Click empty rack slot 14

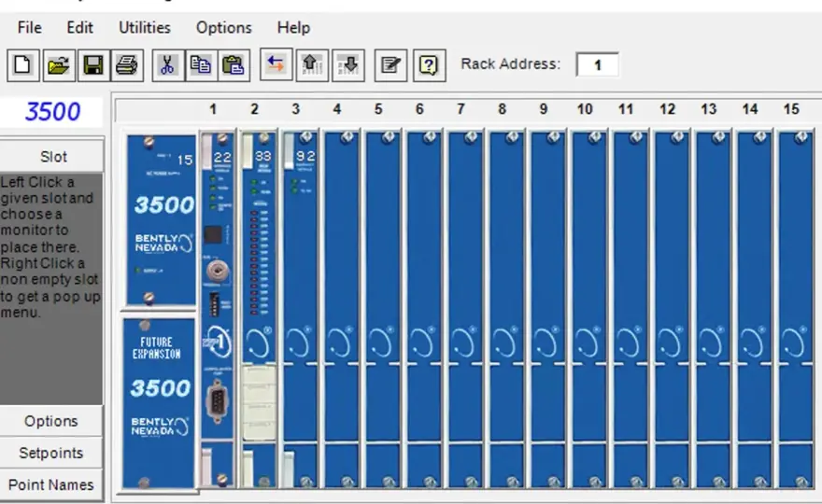(x=755, y=309)
